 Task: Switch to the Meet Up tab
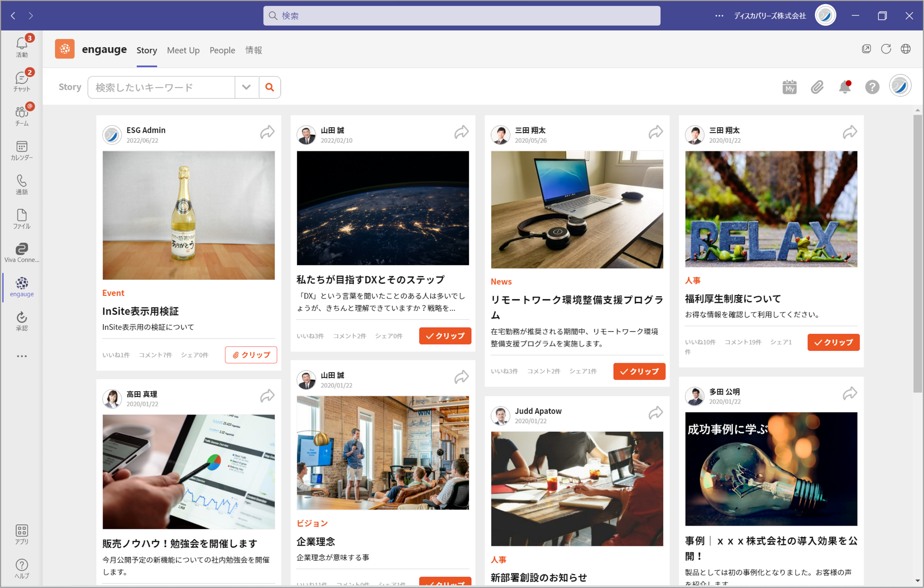(x=183, y=50)
